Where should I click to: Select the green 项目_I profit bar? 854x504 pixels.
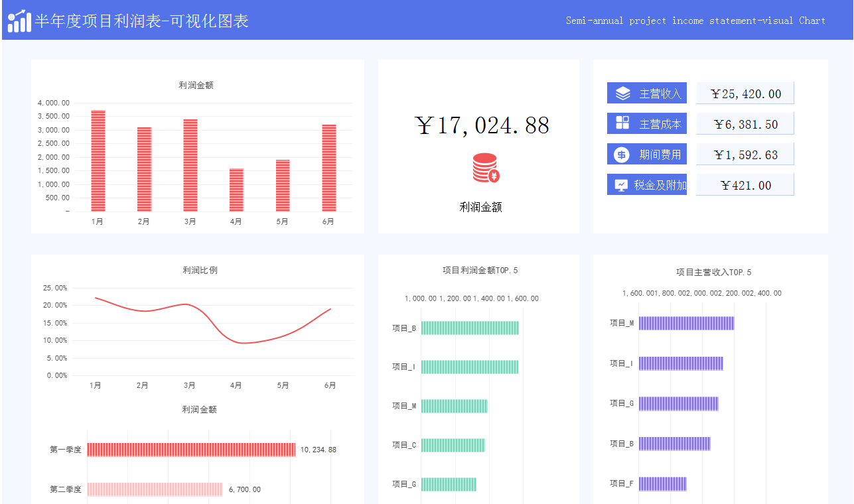tap(470, 367)
